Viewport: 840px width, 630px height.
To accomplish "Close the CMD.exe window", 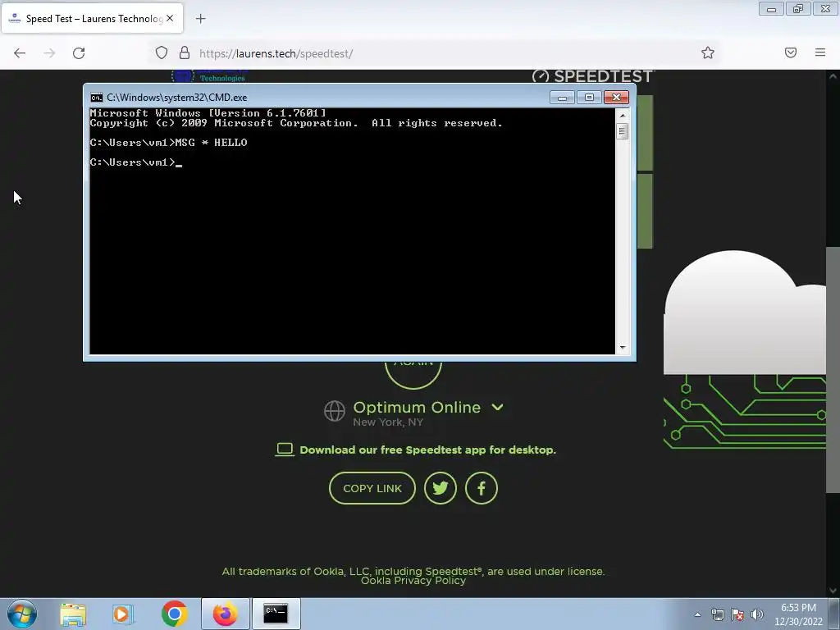I will [x=616, y=98].
